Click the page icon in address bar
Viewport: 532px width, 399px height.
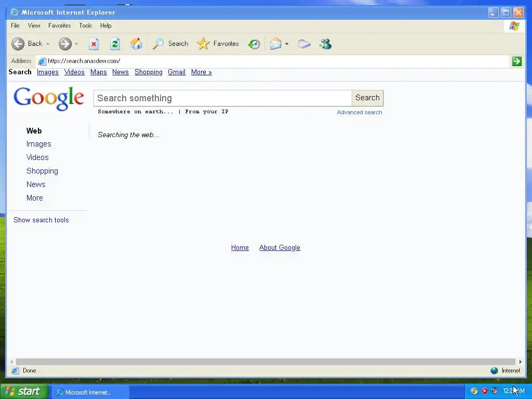click(42, 61)
